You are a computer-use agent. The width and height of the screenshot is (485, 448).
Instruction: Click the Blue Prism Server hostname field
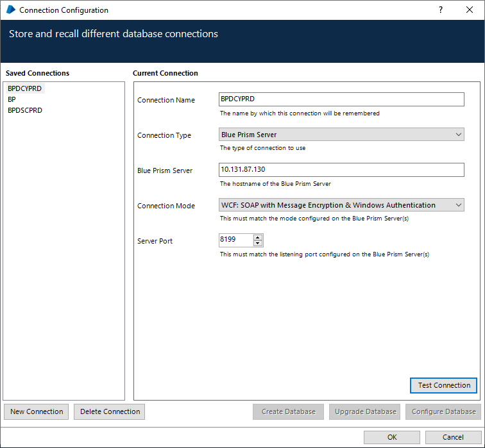click(341, 170)
